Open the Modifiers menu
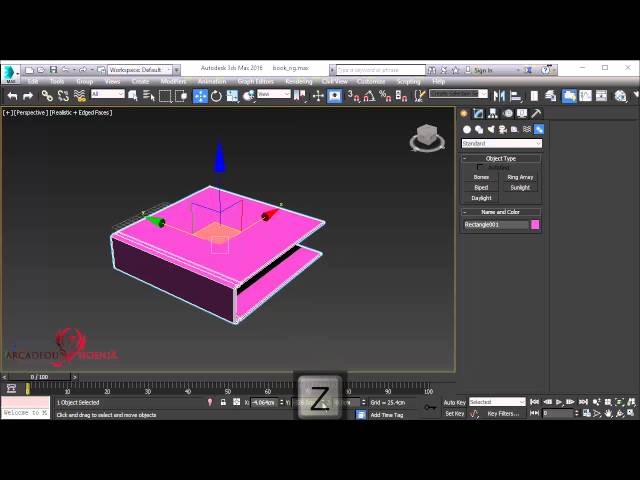Screen dimensions: 640x480 click(173, 81)
